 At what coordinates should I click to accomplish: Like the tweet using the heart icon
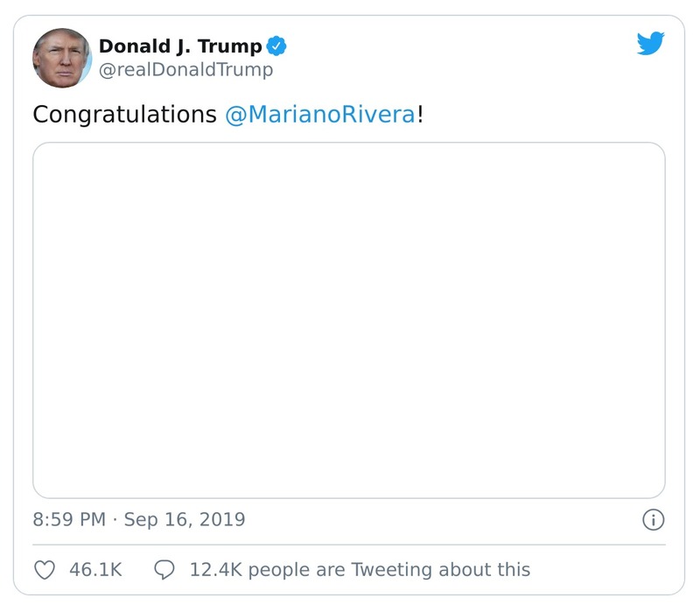(43, 569)
